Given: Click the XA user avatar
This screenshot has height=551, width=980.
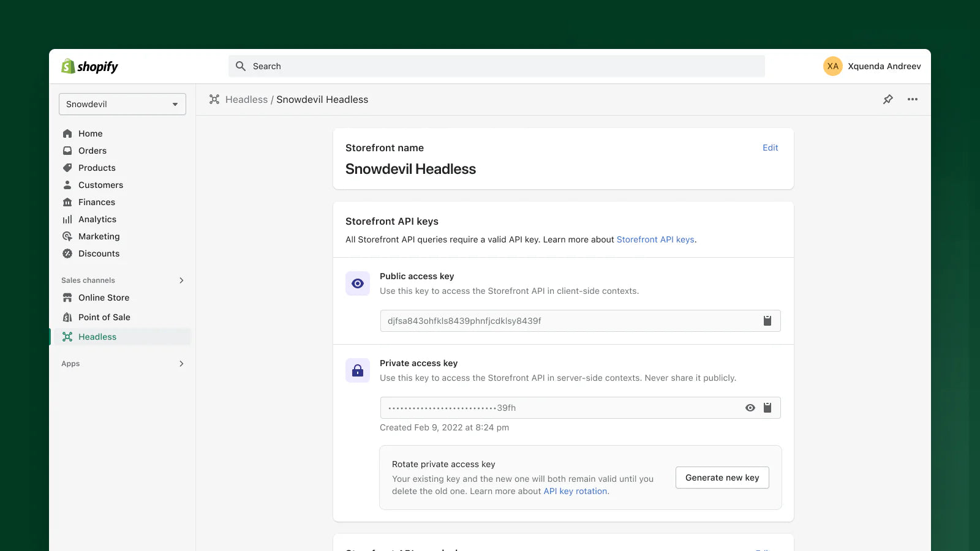Looking at the screenshot, I should [832, 66].
